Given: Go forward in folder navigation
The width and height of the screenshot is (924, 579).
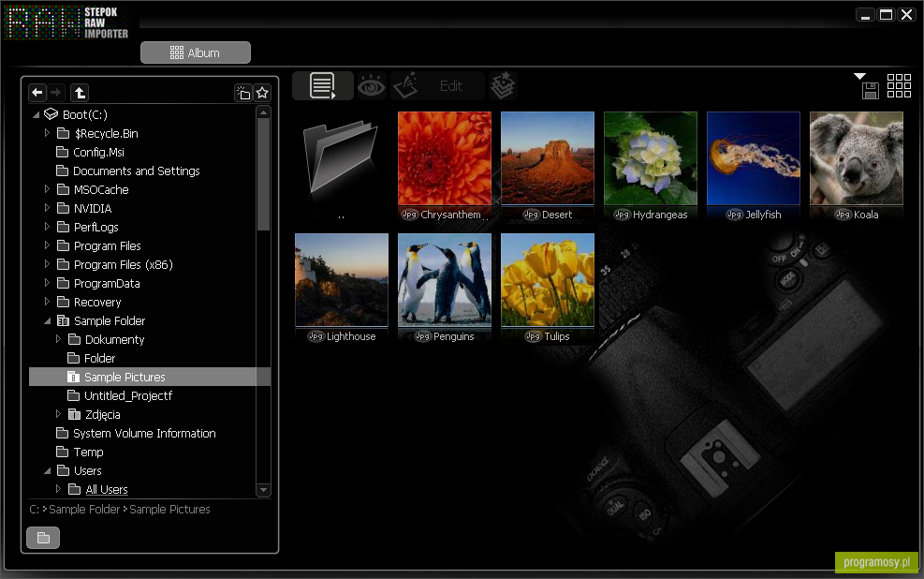Looking at the screenshot, I should point(55,93).
